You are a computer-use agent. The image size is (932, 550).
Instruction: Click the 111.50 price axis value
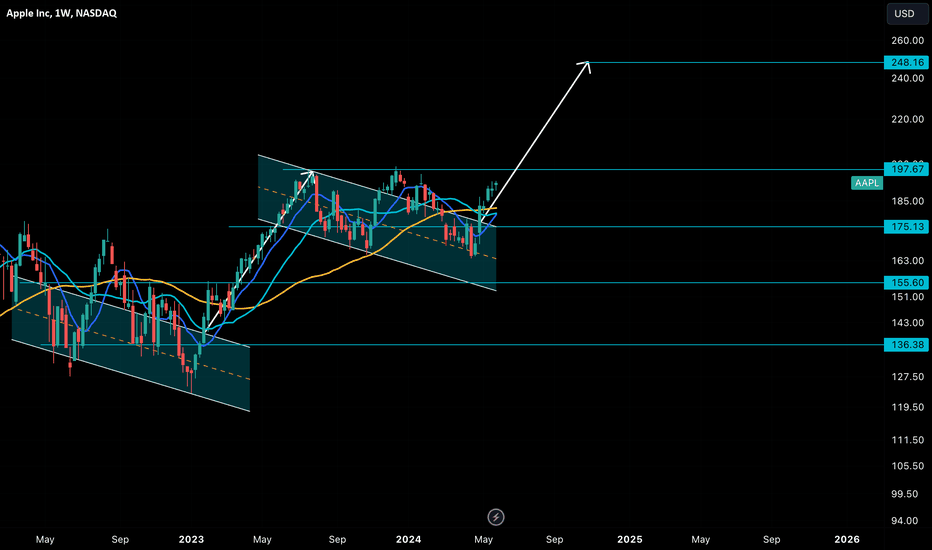coord(908,440)
